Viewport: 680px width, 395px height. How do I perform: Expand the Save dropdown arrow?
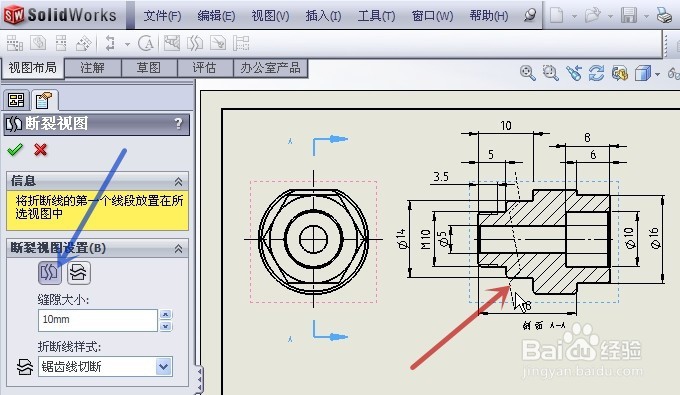pyautogui.click(x=646, y=16)
